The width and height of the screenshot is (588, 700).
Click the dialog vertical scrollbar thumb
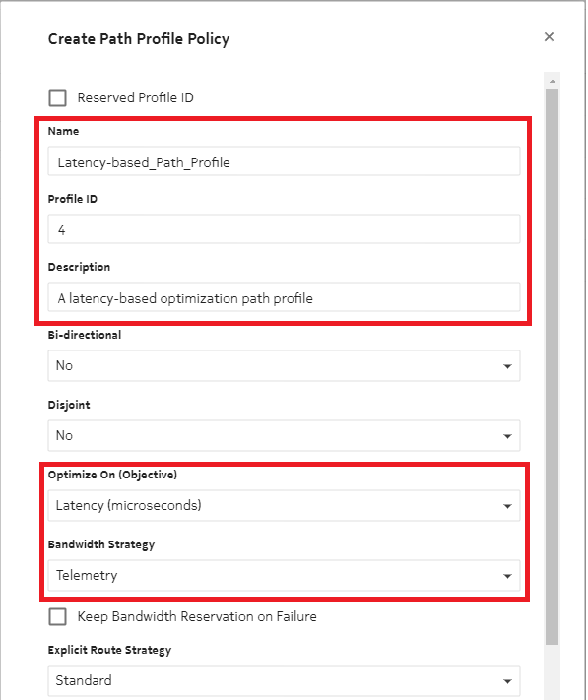tap(553, 366)
